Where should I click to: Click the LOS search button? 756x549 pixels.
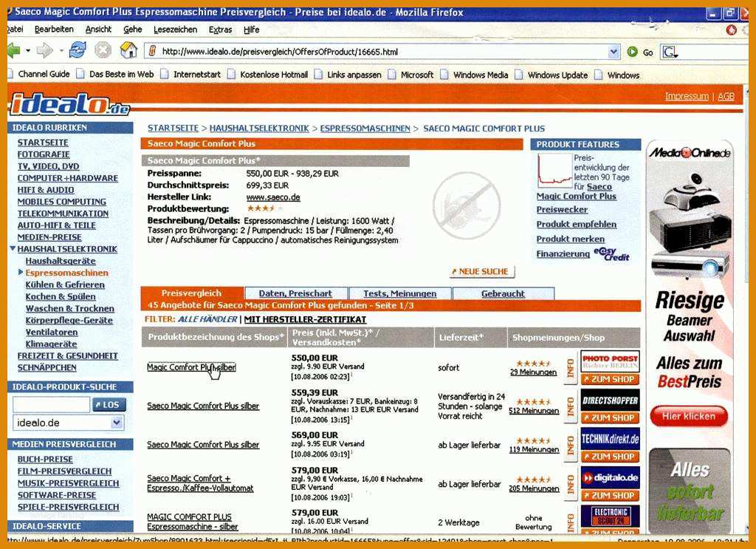click(x=109, y=404)
